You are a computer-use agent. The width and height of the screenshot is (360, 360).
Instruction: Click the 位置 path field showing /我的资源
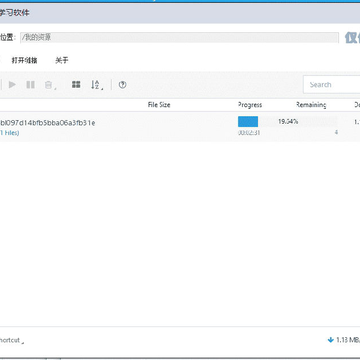179,38
